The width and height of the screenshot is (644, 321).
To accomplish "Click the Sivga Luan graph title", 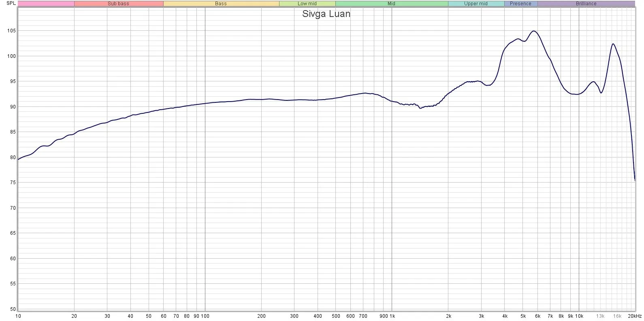I will click(326, 14).
